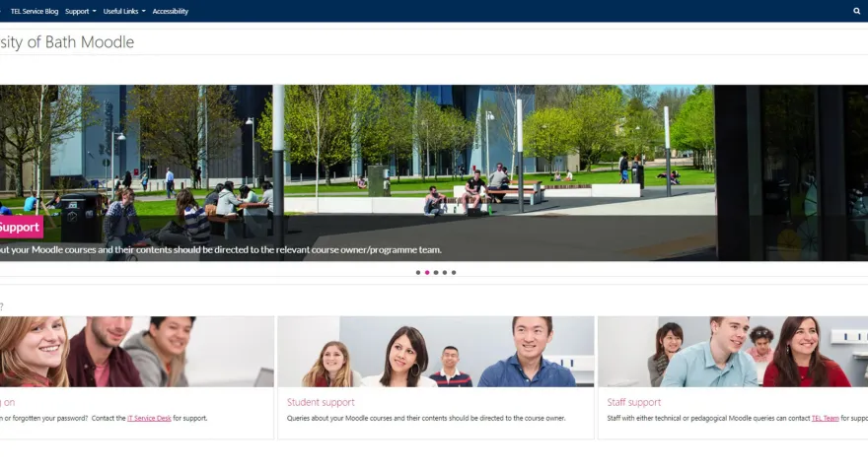Select the fifth carousel slide dot
Image resolution: width=868 pixels, height=473 pixels.
point(454,273)
